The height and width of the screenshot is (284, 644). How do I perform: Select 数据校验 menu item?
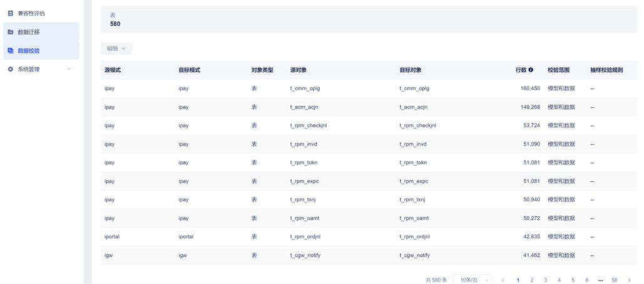41,51
